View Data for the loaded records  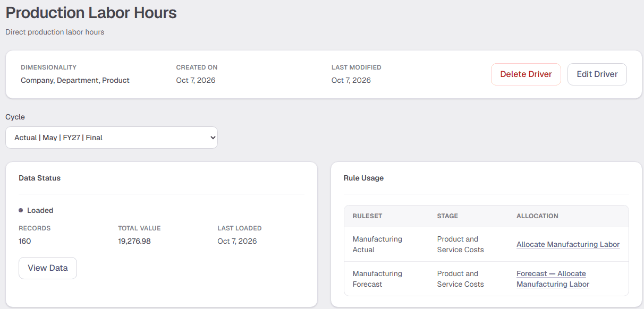(x=48, y=268)
